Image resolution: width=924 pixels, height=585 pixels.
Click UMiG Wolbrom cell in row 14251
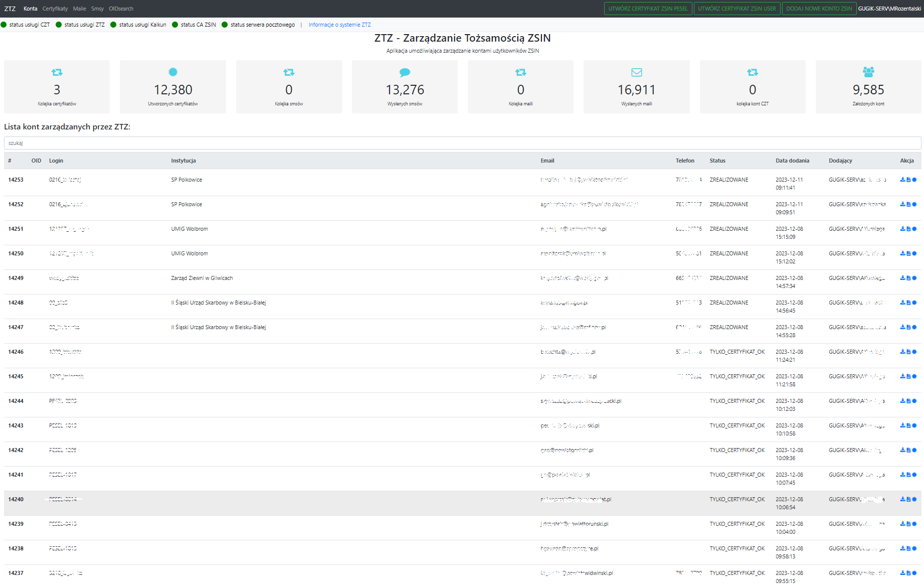point(190,229)
